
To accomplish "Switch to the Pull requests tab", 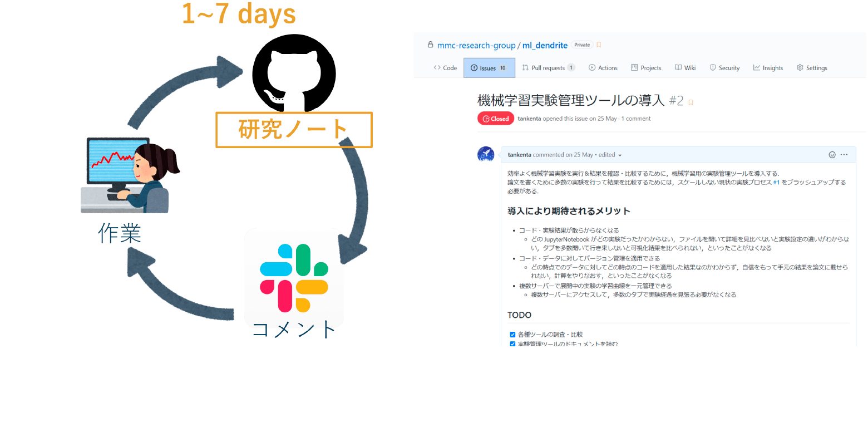I will [x=549, y=68].
